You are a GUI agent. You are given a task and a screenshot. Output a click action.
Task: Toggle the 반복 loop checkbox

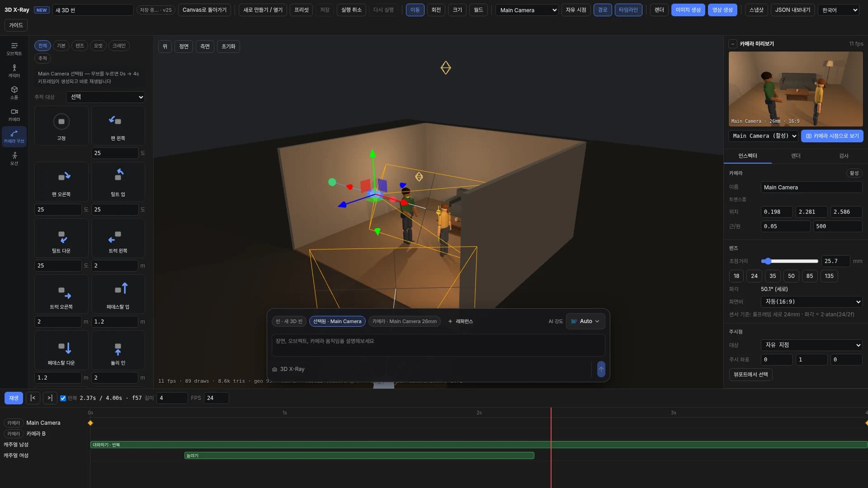[63, 398]
